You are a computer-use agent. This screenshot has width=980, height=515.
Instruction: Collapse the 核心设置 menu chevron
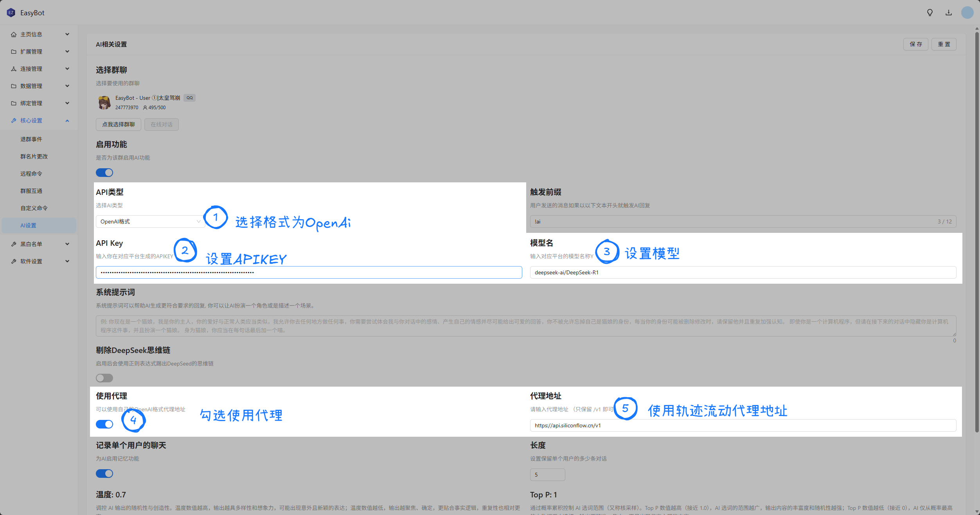pos(67,121)
